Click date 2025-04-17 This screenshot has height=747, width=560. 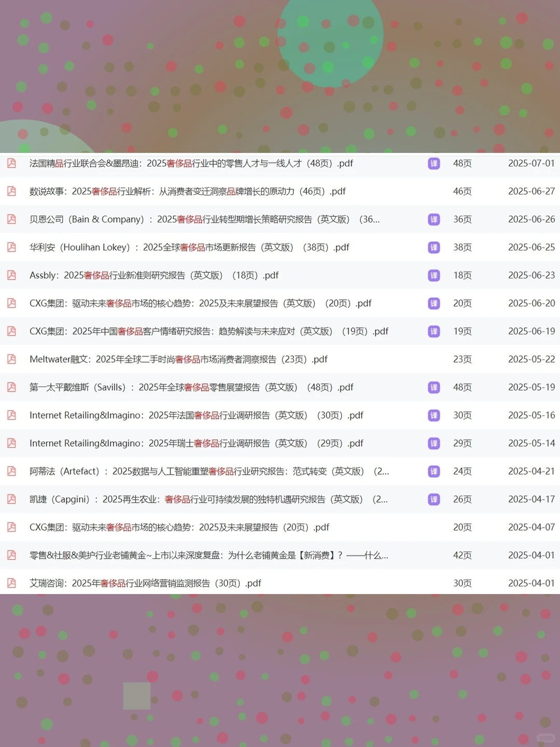click(x=531, y=500)
